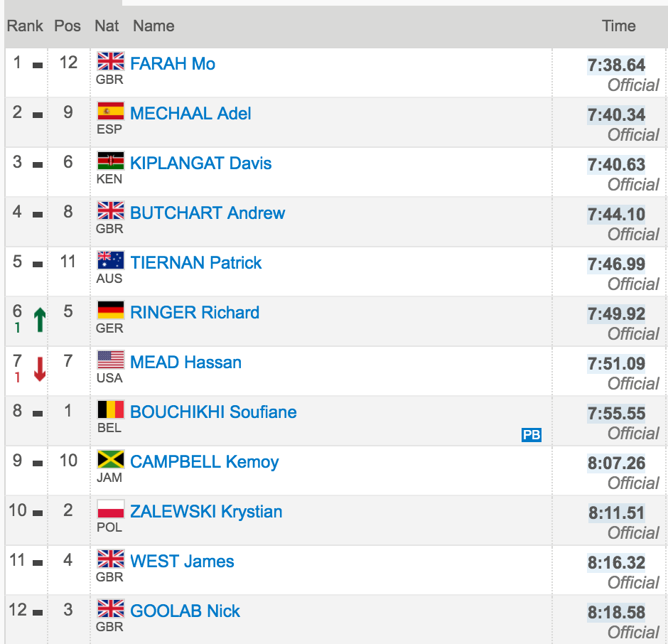Click the USA flag icon
Screen dimensions: 668x644
point(111,360)
